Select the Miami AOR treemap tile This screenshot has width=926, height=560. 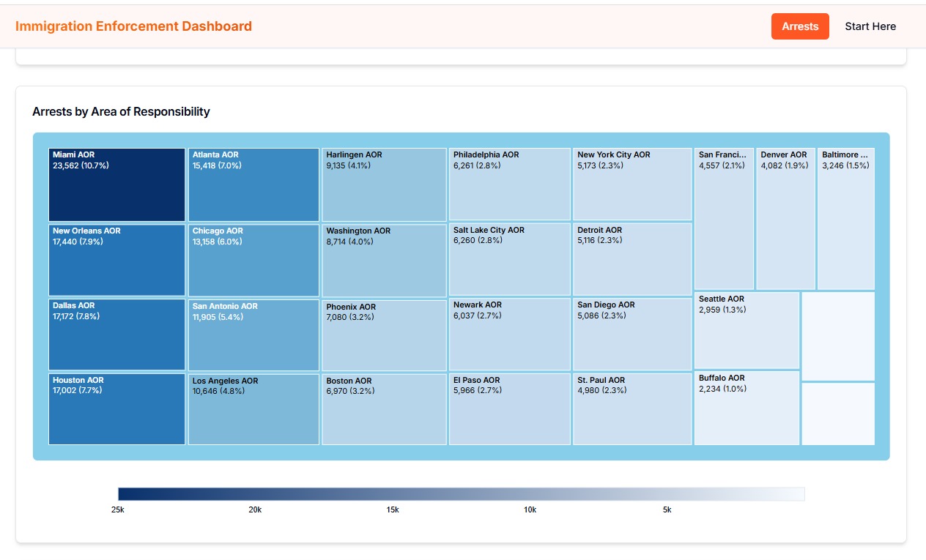116,184
